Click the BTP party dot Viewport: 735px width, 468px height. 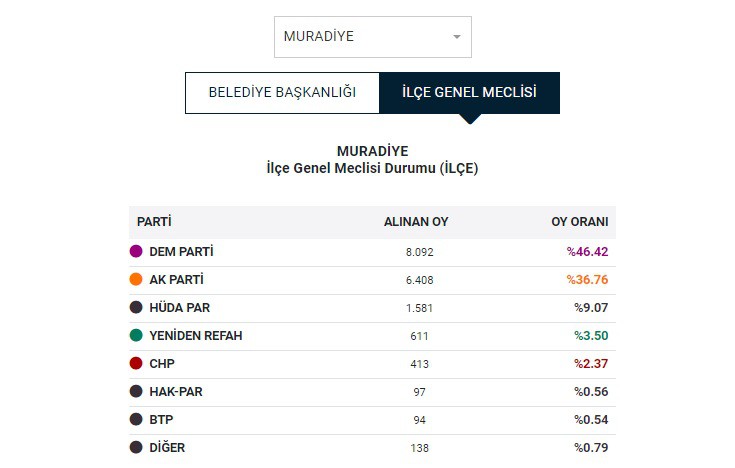(x=136, y=419)
